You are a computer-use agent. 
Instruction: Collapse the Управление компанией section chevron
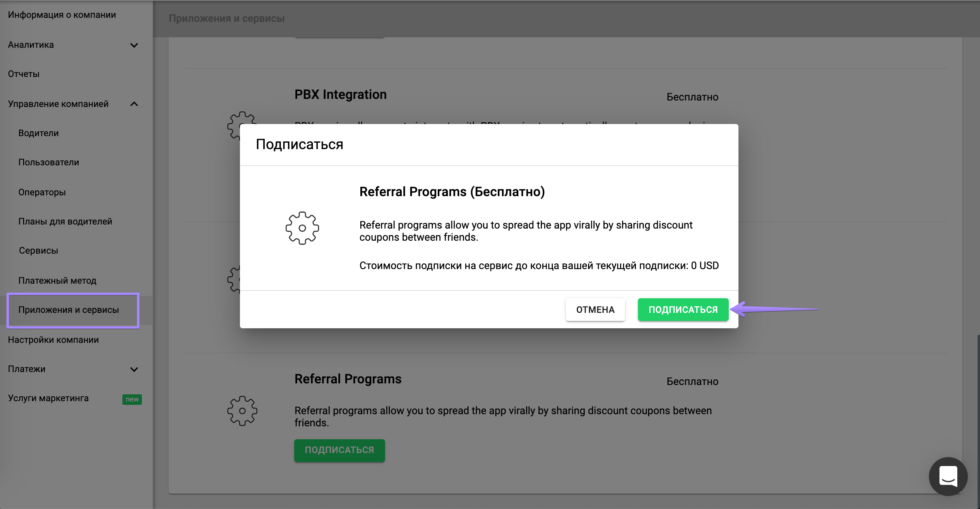tap(134, 104)
